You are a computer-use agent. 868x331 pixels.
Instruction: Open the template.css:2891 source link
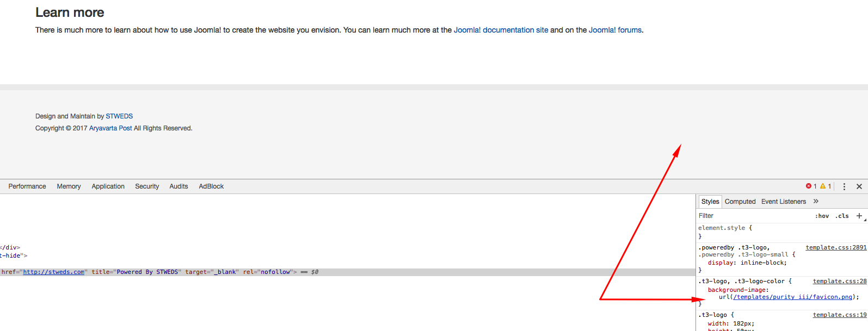click(x=836, y=248)
